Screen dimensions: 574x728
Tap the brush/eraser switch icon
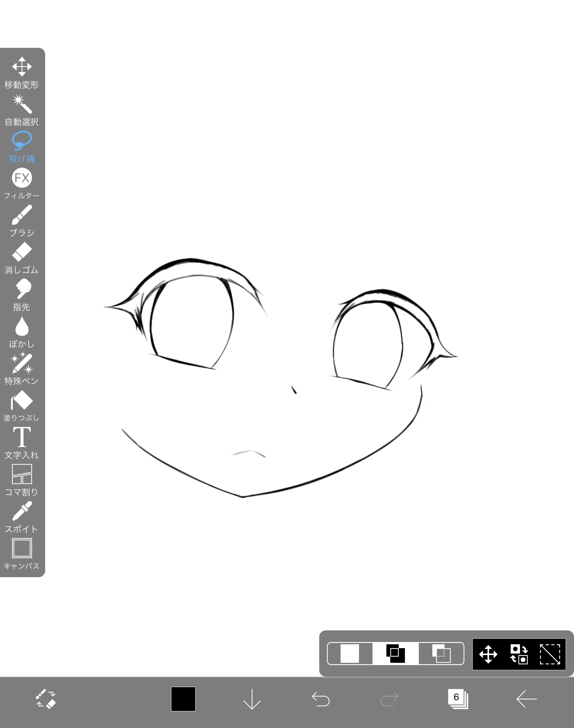46,699
